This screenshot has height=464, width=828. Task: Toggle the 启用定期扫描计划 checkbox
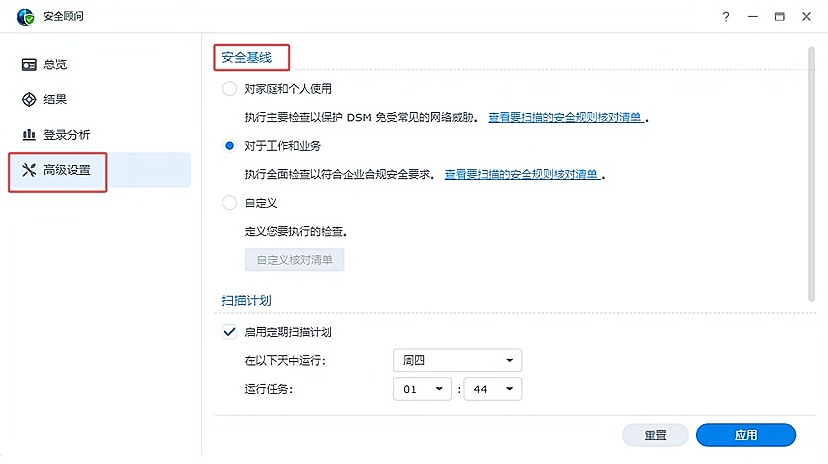[x=229, y=332]
